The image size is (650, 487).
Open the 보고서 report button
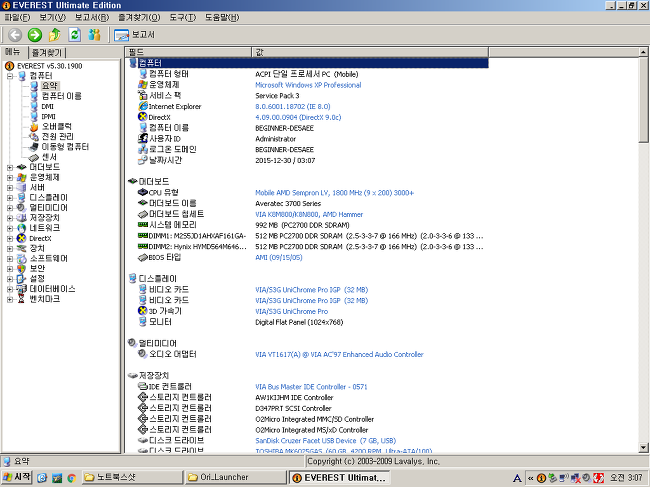click(134, 35)
